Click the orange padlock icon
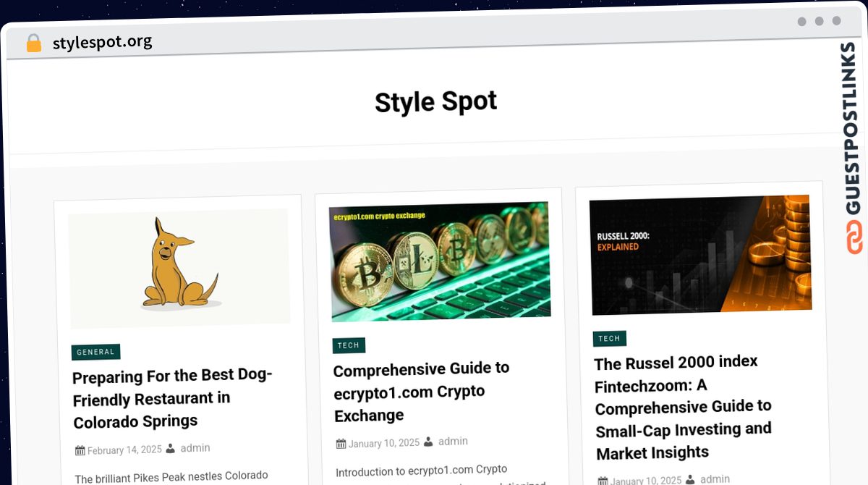Image resolution: width=868 pixels, height=485 pixels. pyautogui.click(x=34, y=43)
